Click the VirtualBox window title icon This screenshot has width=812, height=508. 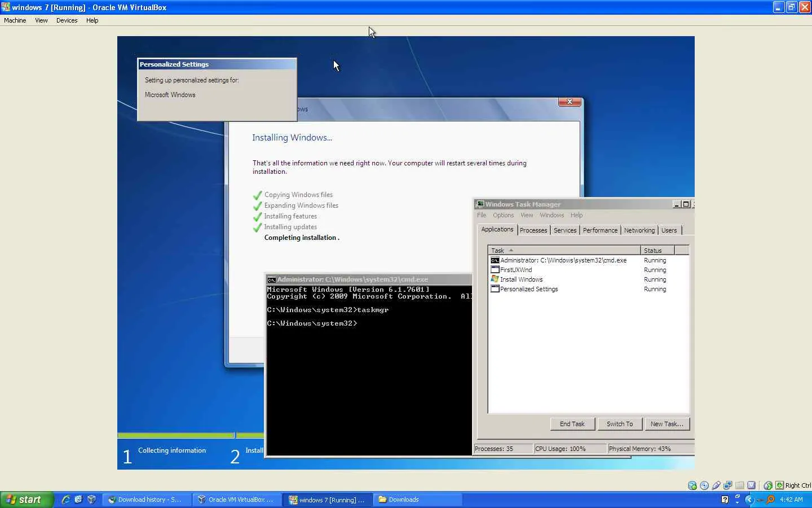(6, 7)
